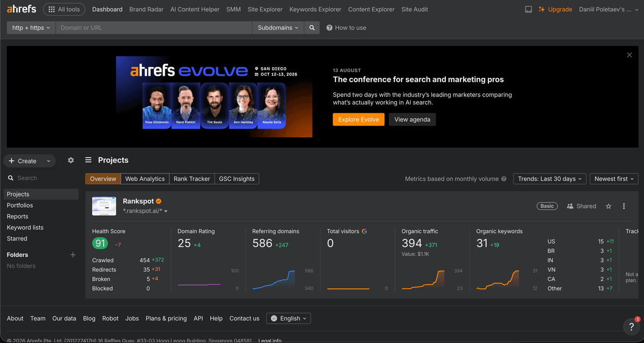Expand the Create dropdown arrow
Image resolution: width=644 pixels, height=343 pixels.
pos(49,160)
